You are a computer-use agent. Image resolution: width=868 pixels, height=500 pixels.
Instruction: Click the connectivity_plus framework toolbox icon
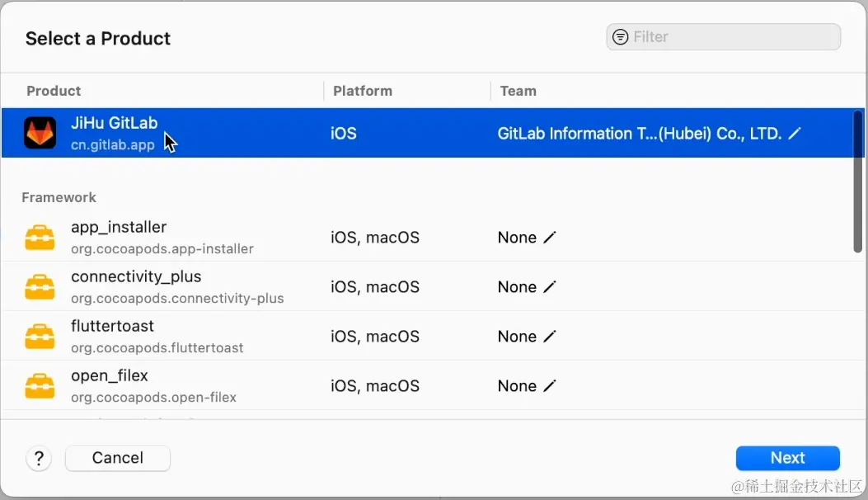(40, 287)
